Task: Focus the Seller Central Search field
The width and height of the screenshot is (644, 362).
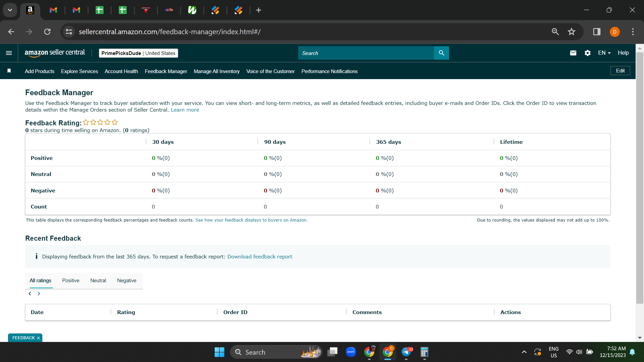Action: point(366,53)
